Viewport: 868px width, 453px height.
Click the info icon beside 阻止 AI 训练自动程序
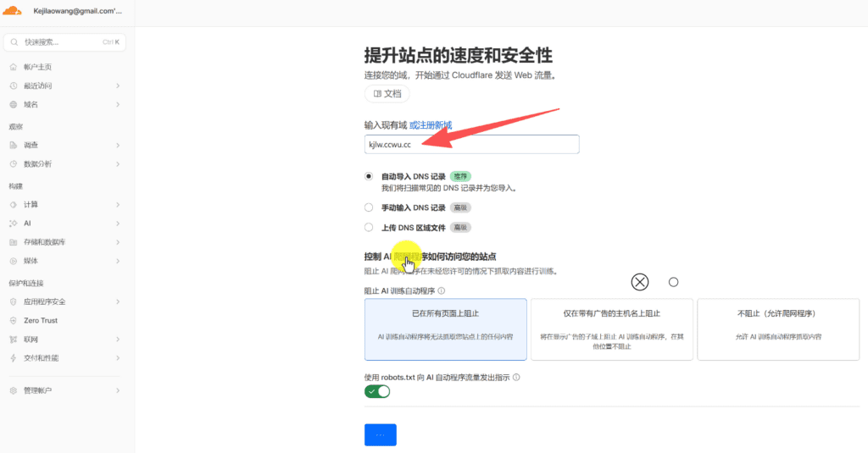point(441,291)
